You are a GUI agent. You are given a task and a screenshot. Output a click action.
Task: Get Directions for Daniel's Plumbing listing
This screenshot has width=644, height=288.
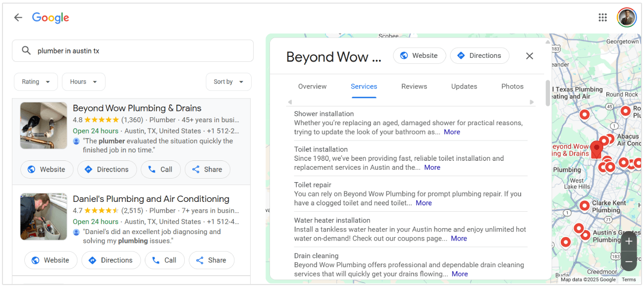(x=111, y=260)
